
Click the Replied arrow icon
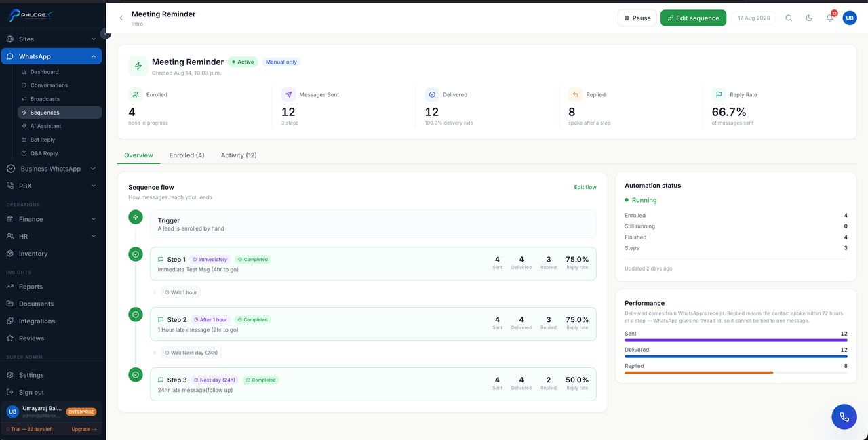575,95
